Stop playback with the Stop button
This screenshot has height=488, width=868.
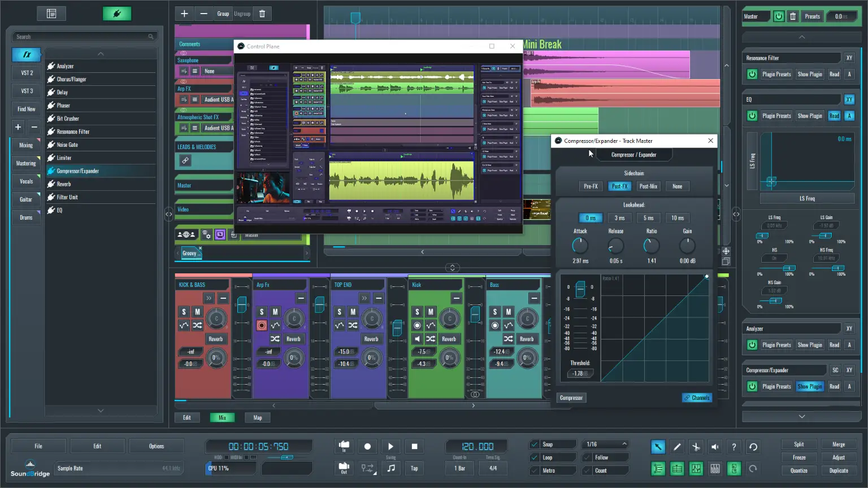pyautogui.click(x=414, y=446)
